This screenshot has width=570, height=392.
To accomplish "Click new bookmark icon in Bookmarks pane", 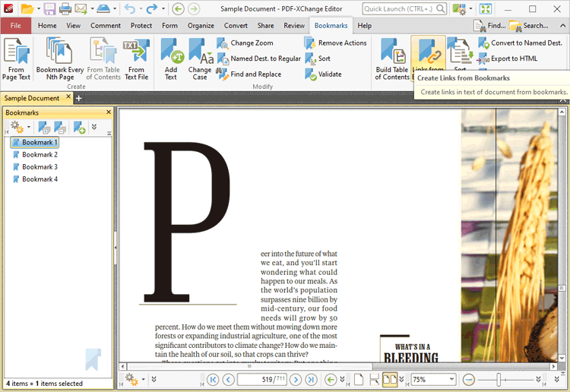I will (x=79, y=127).
